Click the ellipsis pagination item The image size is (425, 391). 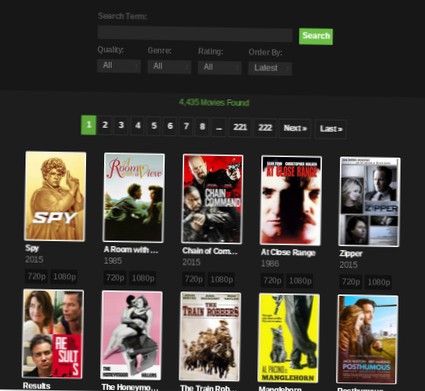click(219, 127)
